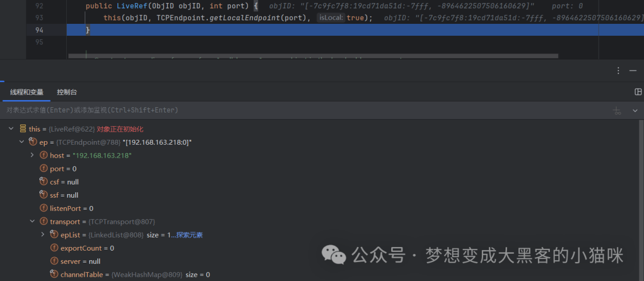This screenshot has height=281, width=644.
Task: Expand the host variable node
Action: [x=32, y=155]
